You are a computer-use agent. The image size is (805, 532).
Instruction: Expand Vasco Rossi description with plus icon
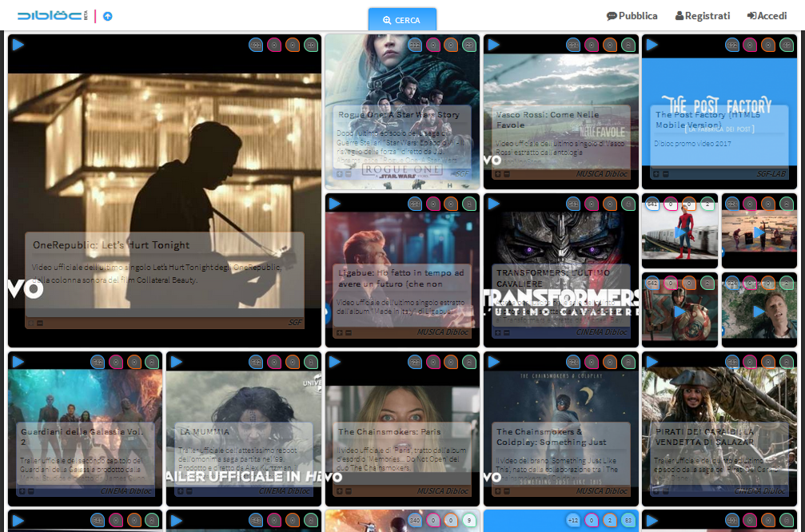(x=497, y=174)
